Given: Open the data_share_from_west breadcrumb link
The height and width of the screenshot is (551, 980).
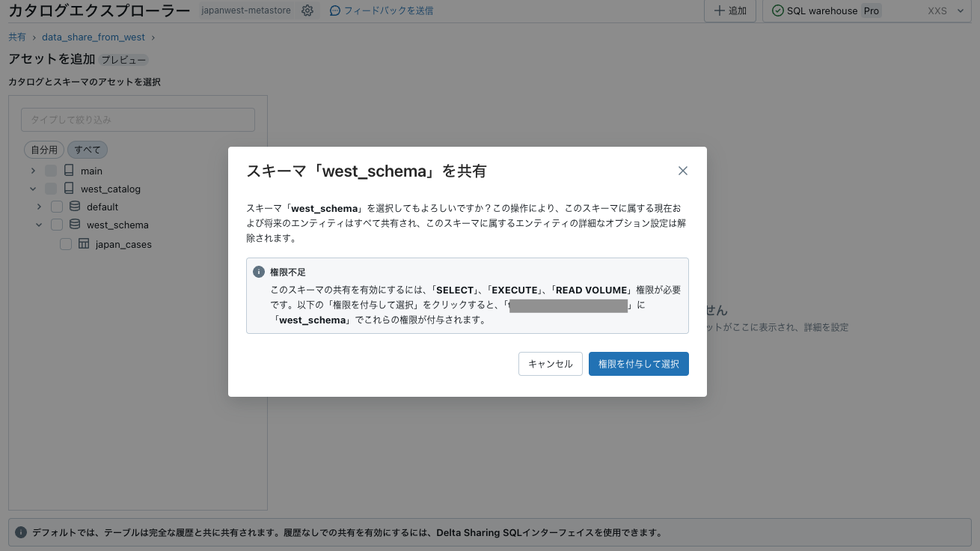Looking at the screenshot, I should click(x=93, y=37).
